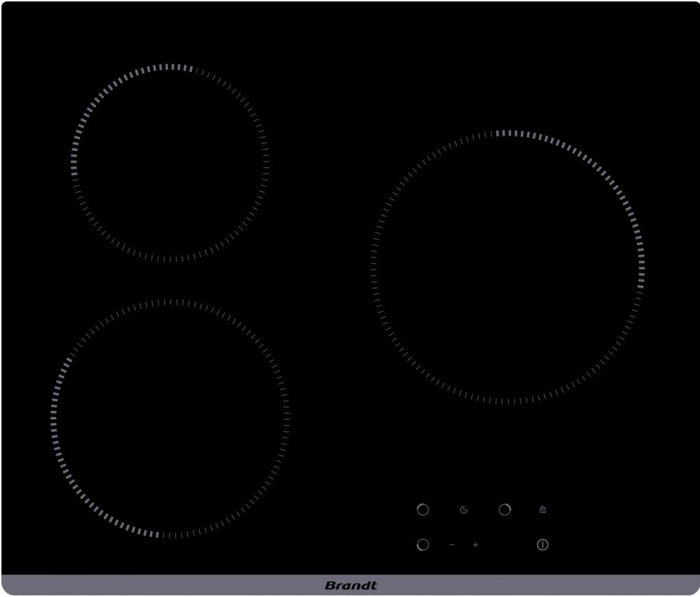Click the Brandt logo
700x597 pixels.
pyautogui.click(x=351, y=585)
